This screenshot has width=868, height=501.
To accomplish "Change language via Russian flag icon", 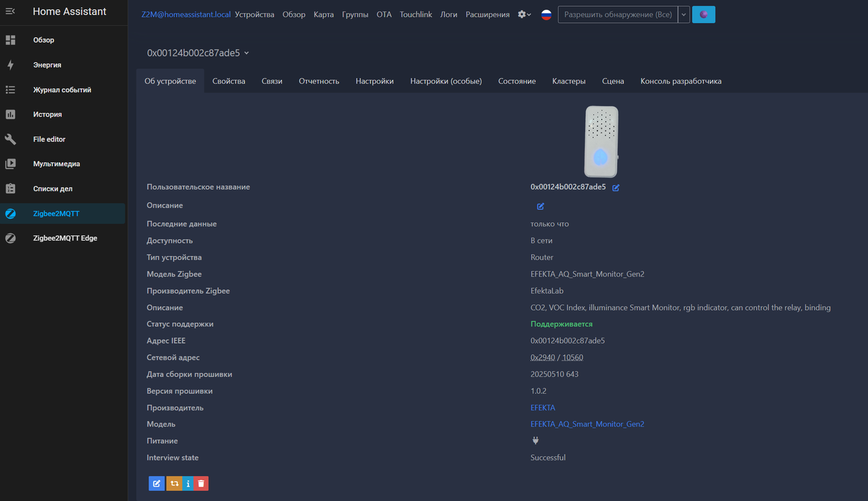I will (x=547, y=15).
